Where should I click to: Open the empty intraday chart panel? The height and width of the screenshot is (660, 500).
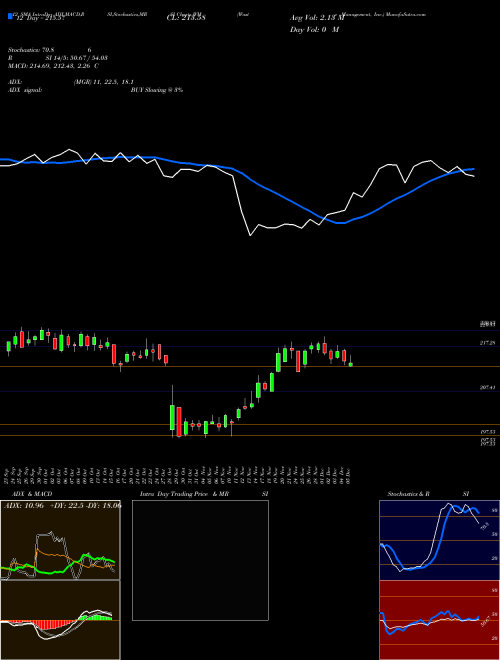(200, 560)
